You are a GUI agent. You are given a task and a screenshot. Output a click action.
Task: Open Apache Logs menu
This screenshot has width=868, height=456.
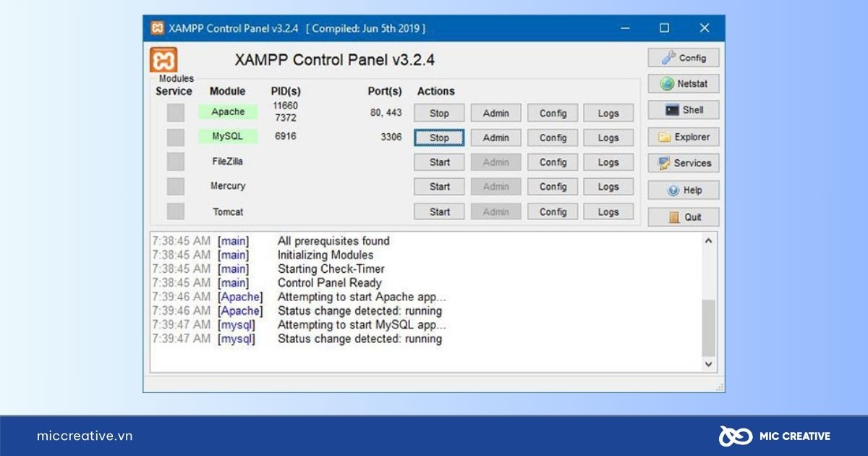point(608,113)
